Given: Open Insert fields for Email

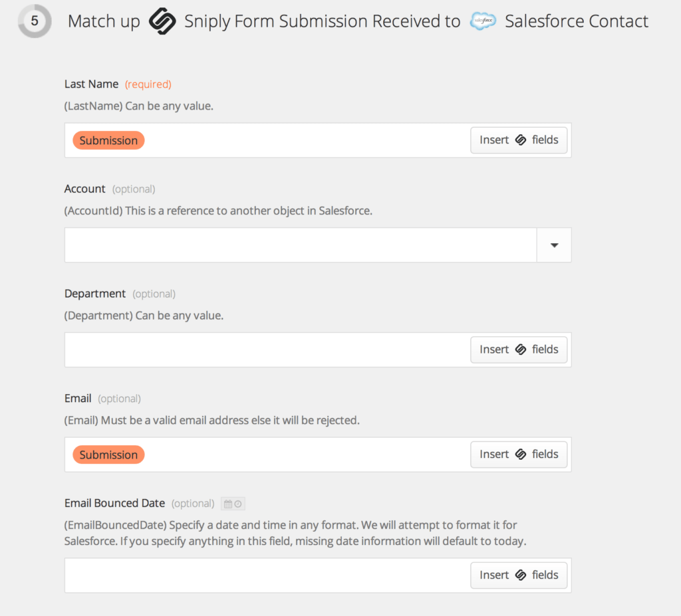Looking at the screenshot, I should [519, 455].
